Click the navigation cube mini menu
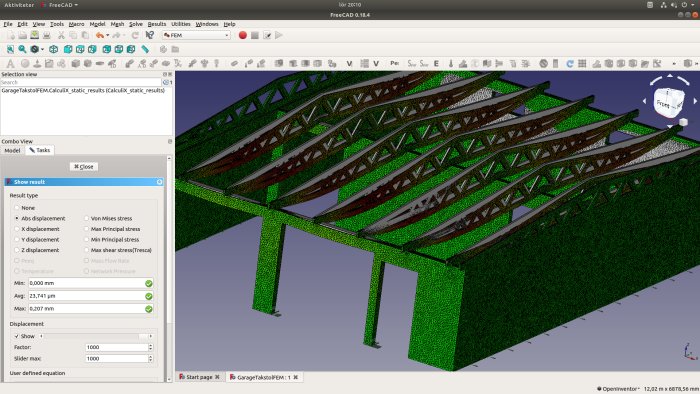 coord(683,122)
